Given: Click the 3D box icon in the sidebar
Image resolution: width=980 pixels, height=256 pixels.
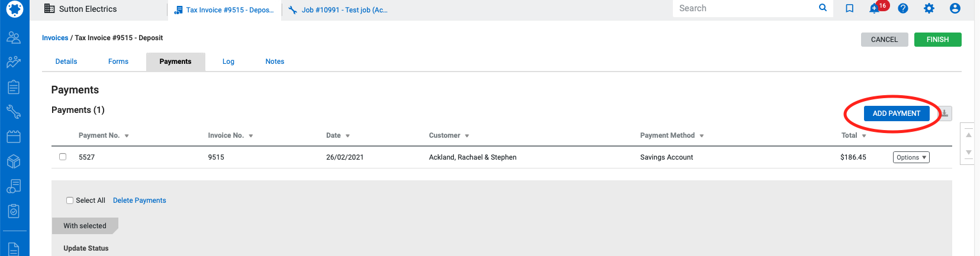Looking at the screenshot, I should point(14,161).
